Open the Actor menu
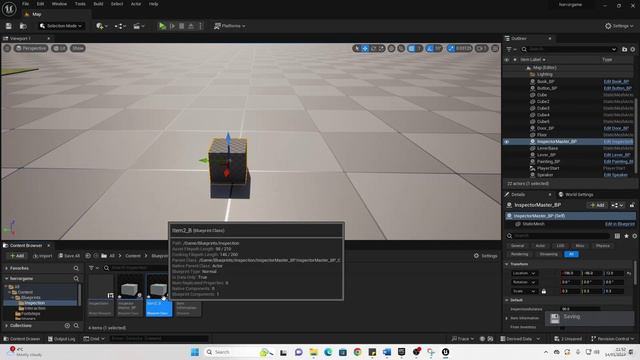The height and width of the screenshot is (360, 640). (x=136, y=4)
